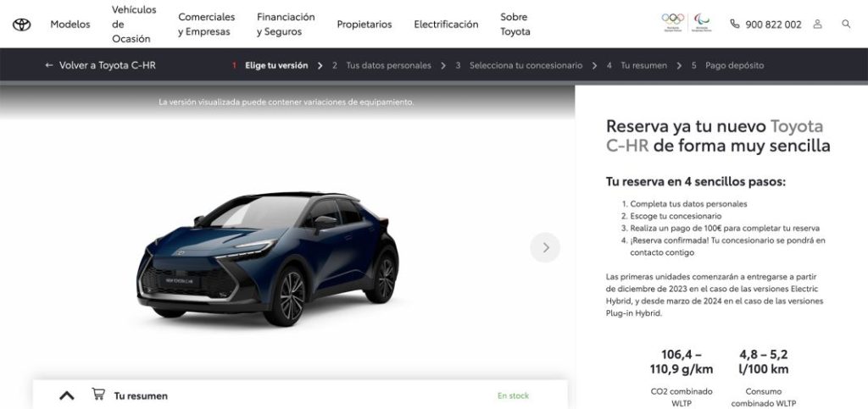Open the Electrificación menu
The image size is (868, 409).
[446, 25]
